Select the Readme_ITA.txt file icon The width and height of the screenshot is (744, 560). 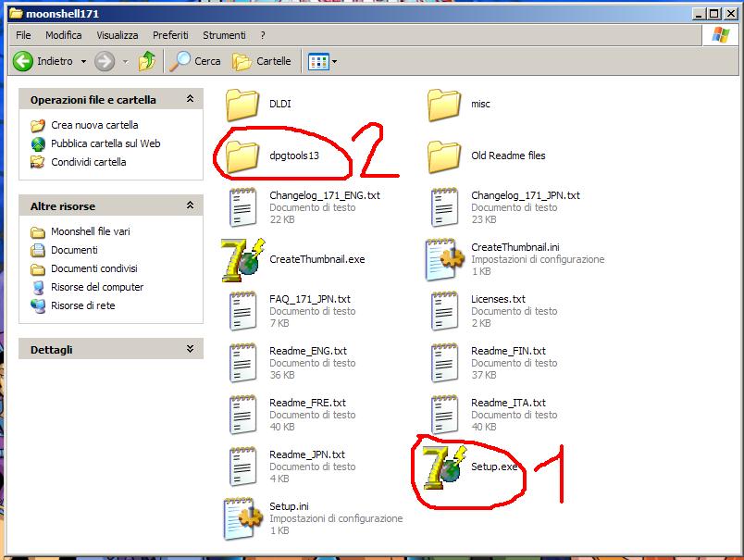[x=444, y=415]
